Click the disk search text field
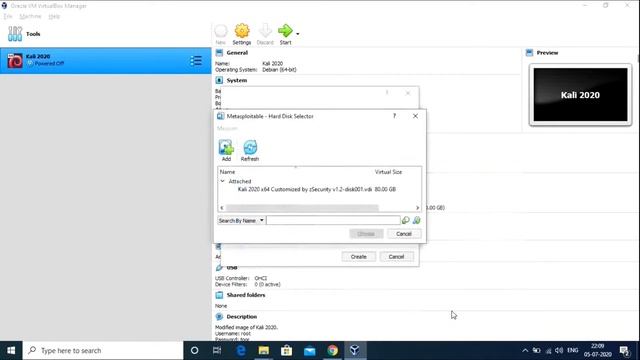This screenshot has width=640, height=360. (x=333, y=220)
